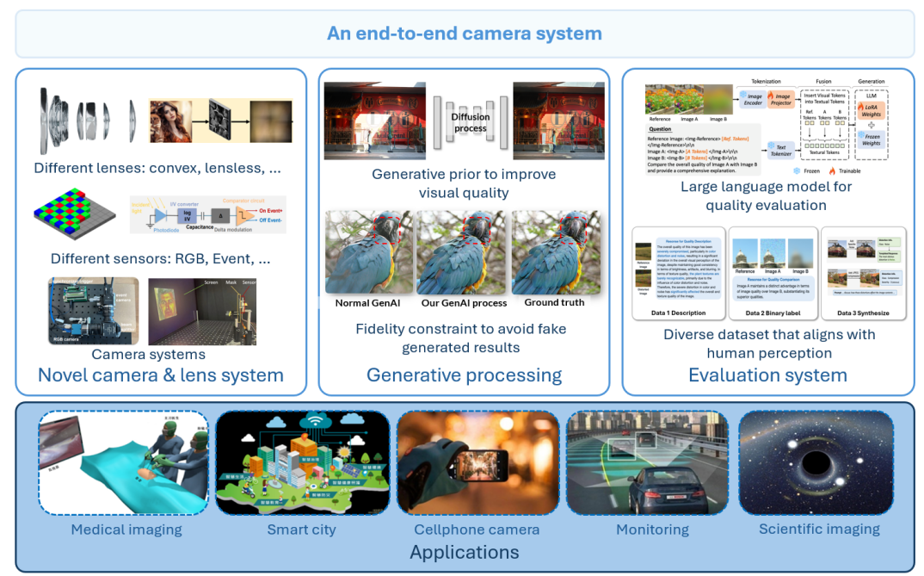
Task: Click the 'Evaluation system' heading
Action: tap(767, 375)
